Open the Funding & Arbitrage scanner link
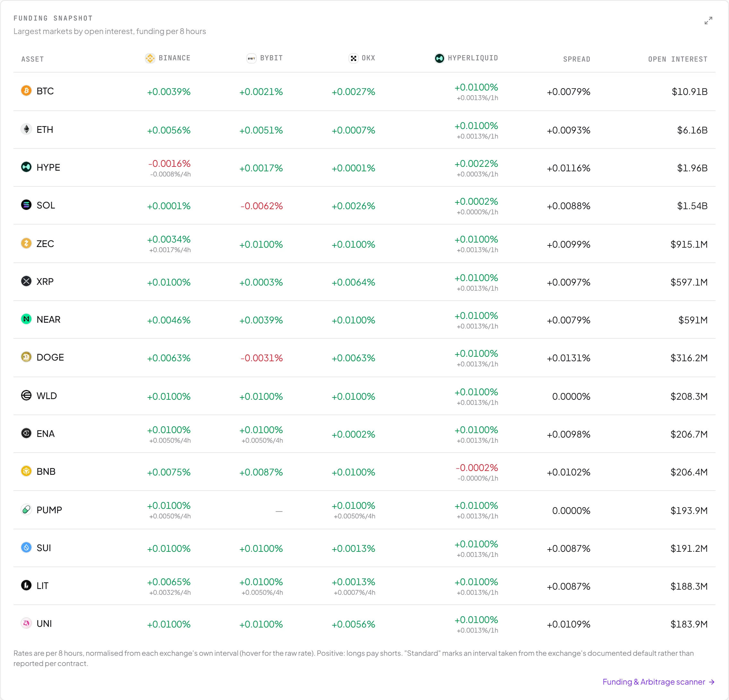729x700 pixels. 659,682
